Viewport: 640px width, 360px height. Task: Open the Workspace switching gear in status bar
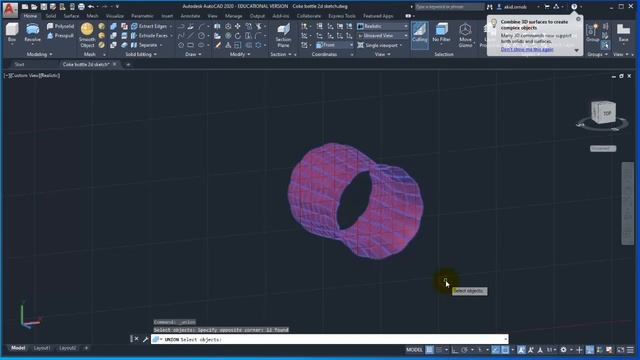point(564,350)
